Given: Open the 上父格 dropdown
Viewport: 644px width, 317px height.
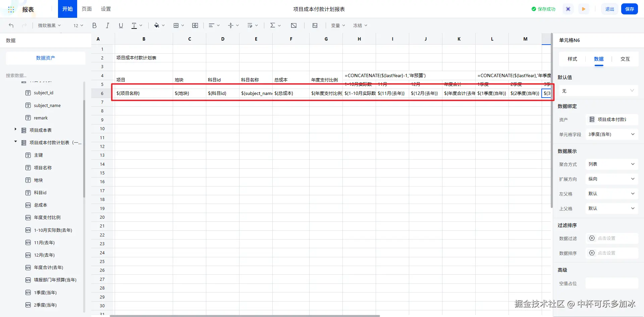Looking at the screenshot, I should point(612,208).
